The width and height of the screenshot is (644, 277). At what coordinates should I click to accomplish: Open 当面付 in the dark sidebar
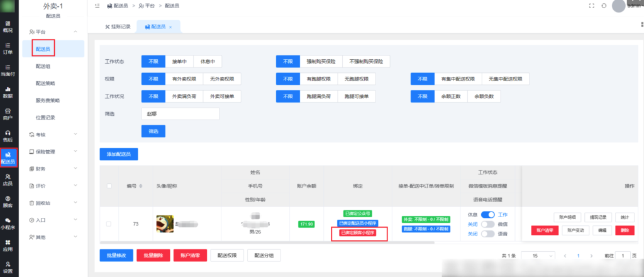(x=8, y=71)
